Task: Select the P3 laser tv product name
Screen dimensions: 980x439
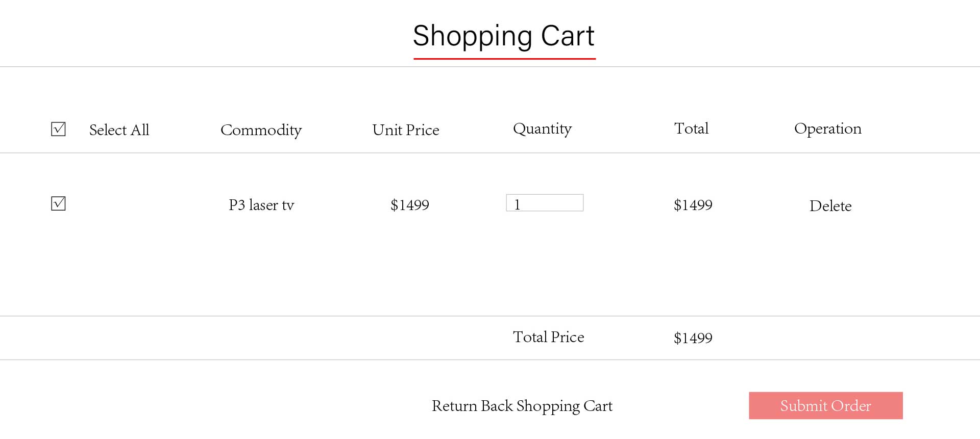Action: click(261, 205)
